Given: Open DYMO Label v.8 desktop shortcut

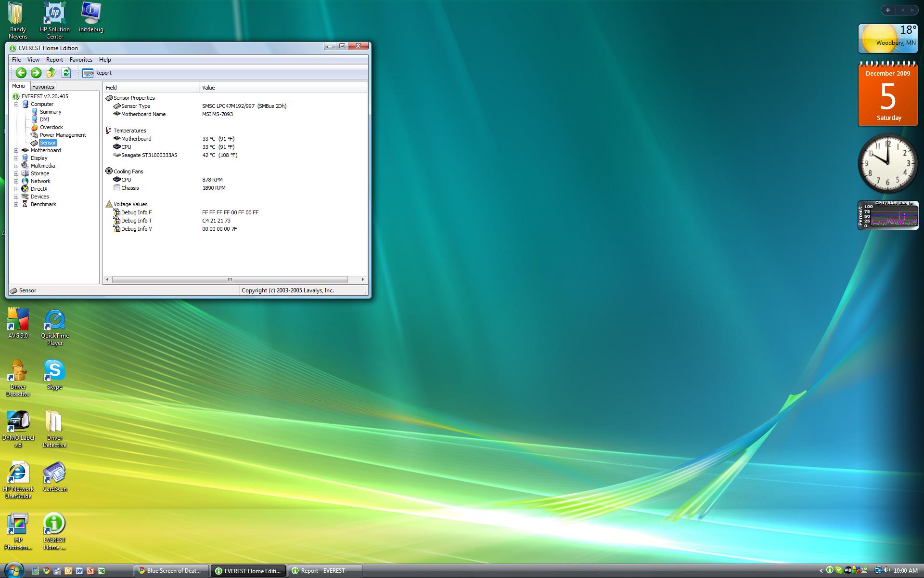Looking at the screenshot, I should [x=18, y=429].
